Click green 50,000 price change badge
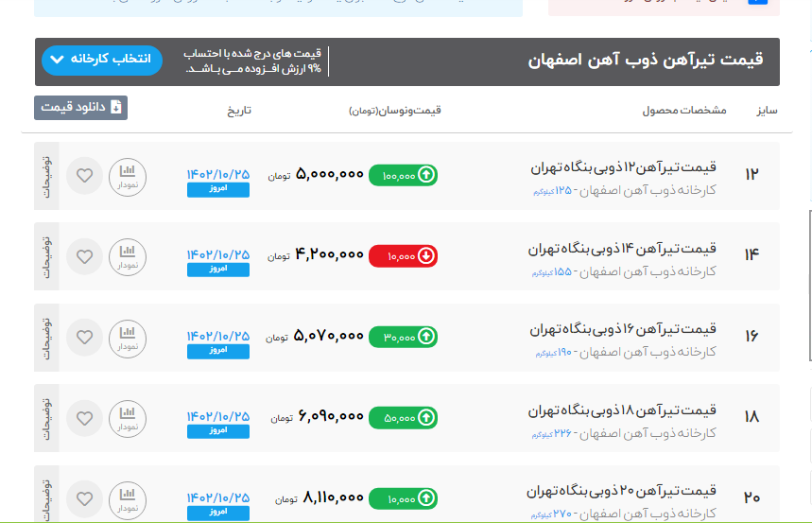Screen dimensions: 812x523 403,416
